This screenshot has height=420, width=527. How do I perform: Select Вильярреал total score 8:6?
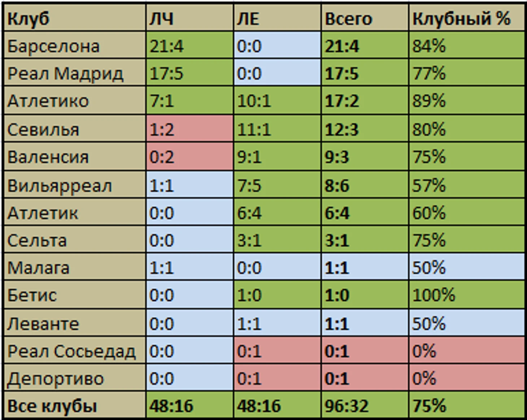click(365, 185)
